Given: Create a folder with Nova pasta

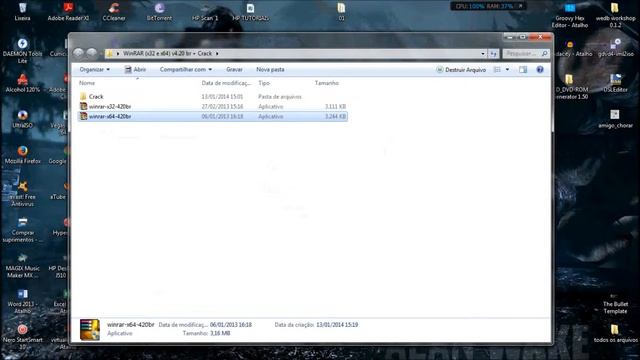Looking at the screenshot, I should [x=270, y=70].
